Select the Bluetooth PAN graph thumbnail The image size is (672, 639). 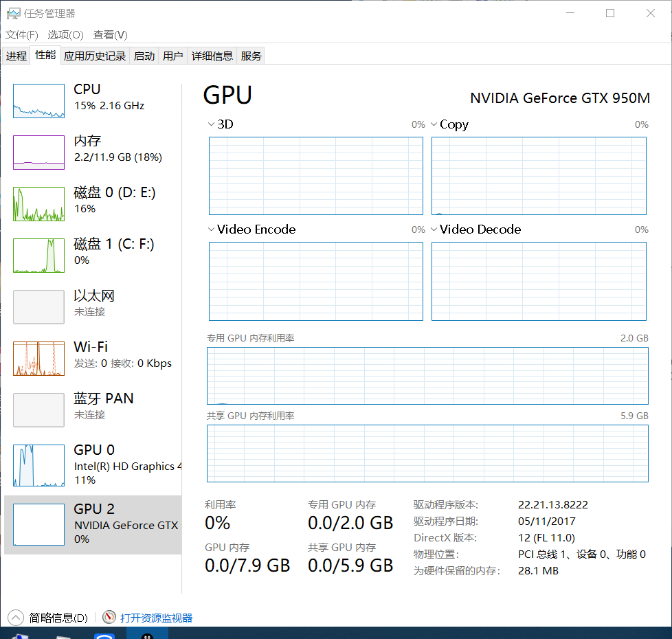[x=38, y=410]
